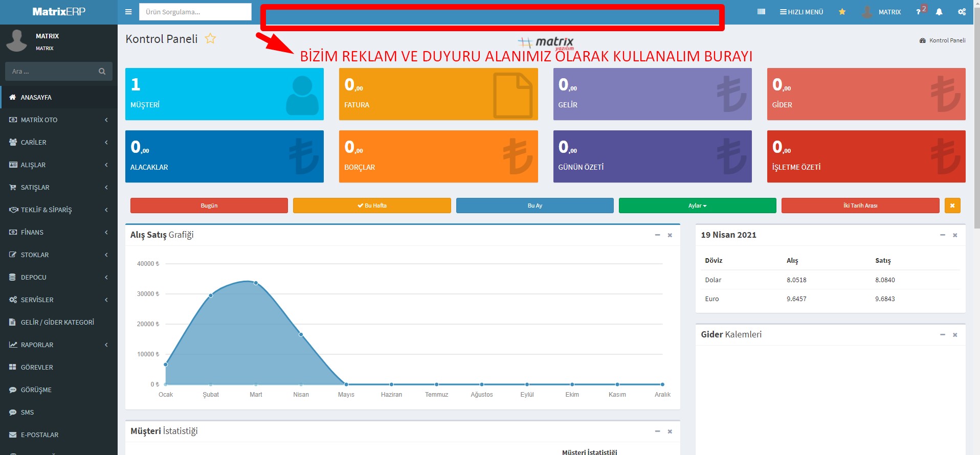Click the help question mark icon
Image resolution: width=980 pixels, height=455 pixels.
pos(918,12)
